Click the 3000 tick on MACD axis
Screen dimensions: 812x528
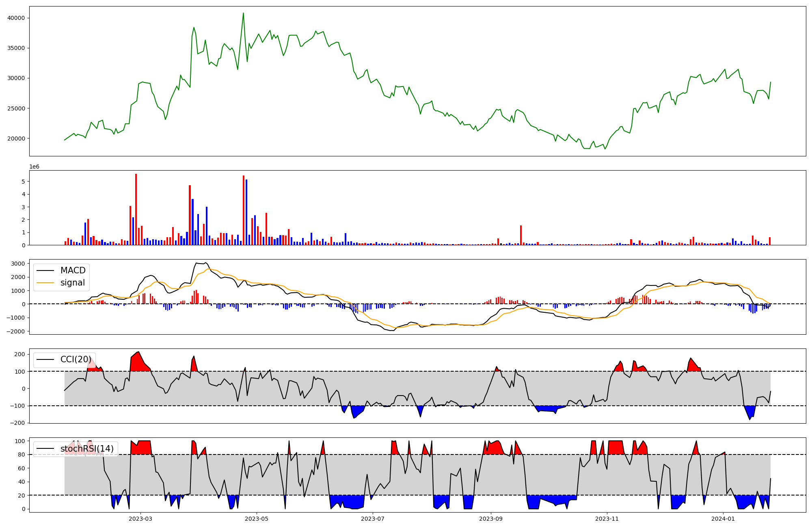pos(18,264)
